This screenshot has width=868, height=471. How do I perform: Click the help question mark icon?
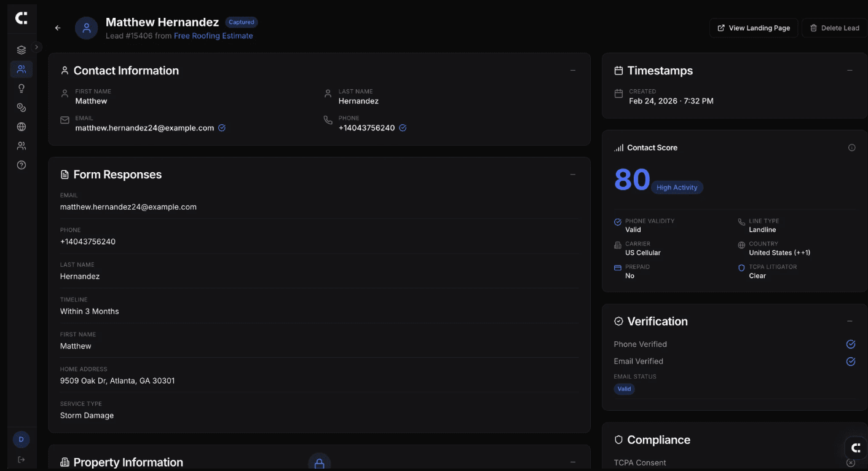(21, 165)
